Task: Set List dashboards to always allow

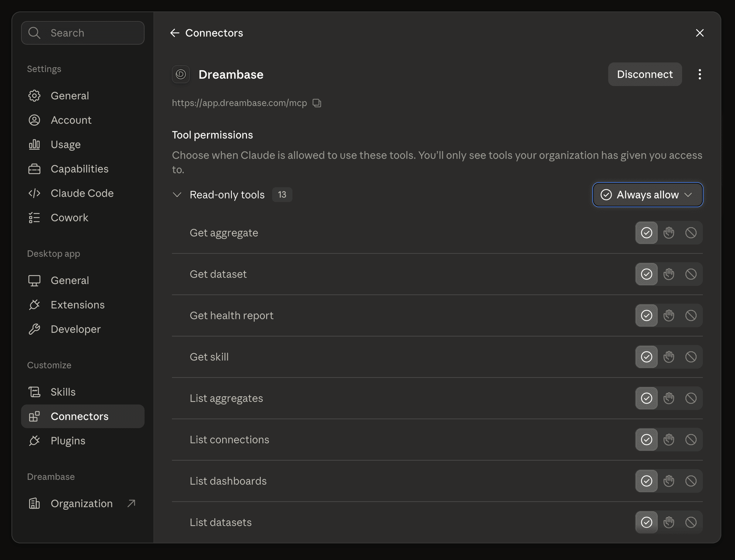Action: click(x=647, y=481)
